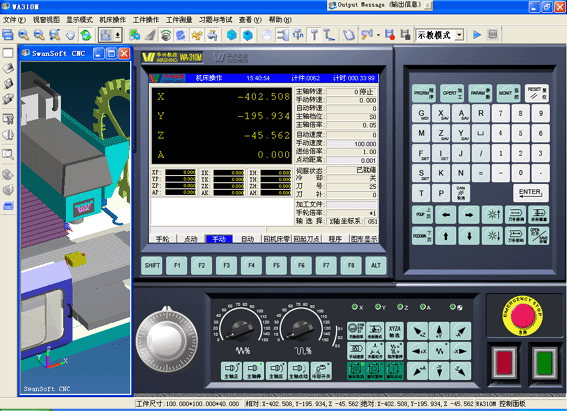Click the left arrow key on keypad

[446, 215]
